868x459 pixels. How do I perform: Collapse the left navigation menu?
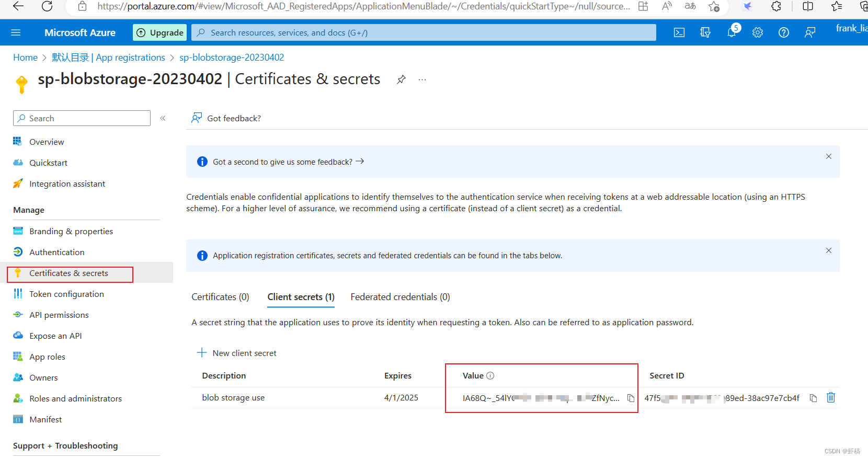pos(163,118)
